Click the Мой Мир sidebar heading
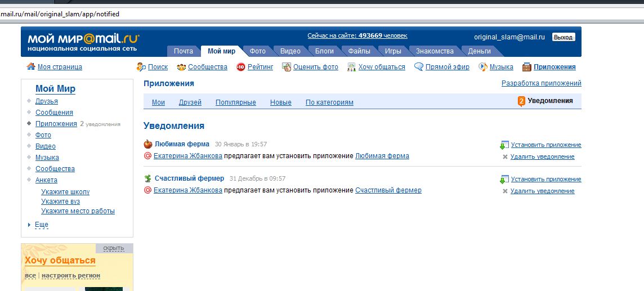Screen dimensions: 644x291 (x=55, y=89)
